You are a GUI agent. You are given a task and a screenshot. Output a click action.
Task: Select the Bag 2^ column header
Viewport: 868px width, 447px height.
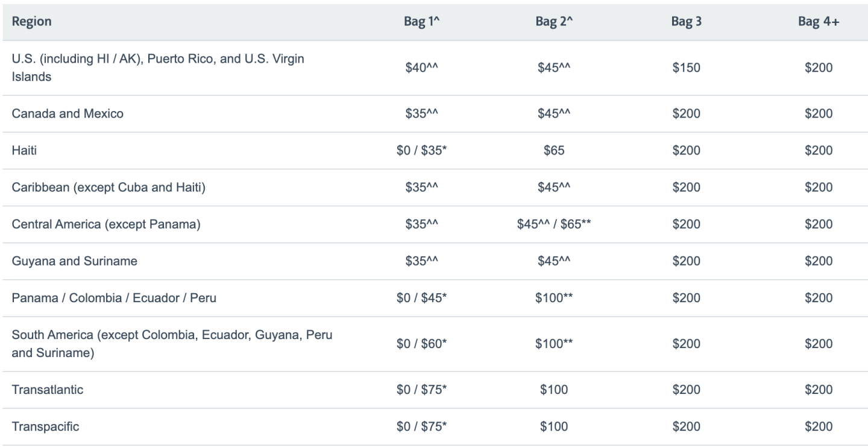pos(553,22)
